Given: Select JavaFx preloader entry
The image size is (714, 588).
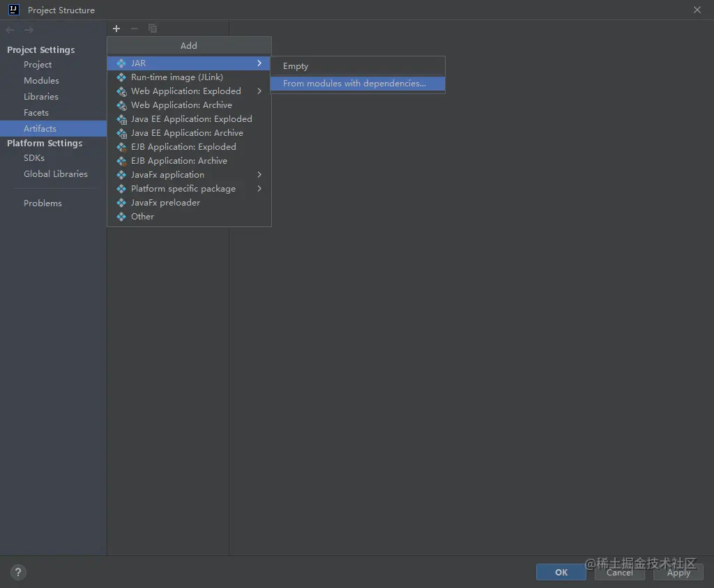Looking at the screenshot, I should click(x=189, y=203).
